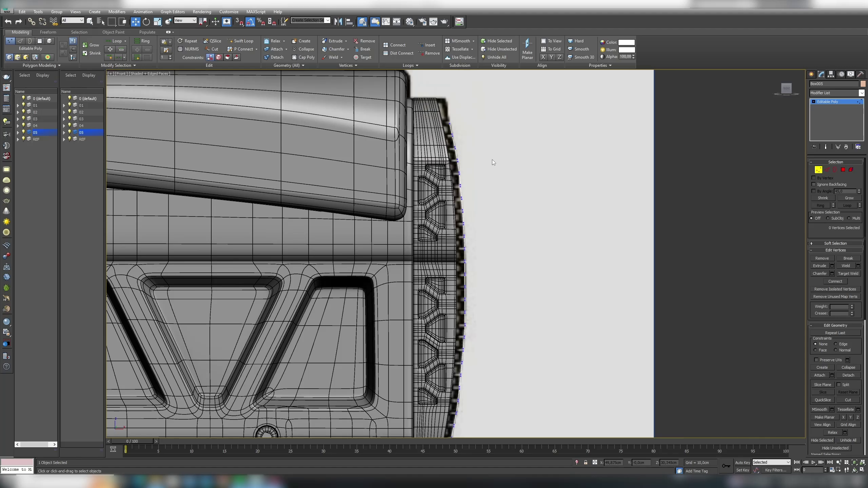Enter Vertex sub-object mode in Selection rollout
Screen dimensions: 868x488
pos(818,169)
